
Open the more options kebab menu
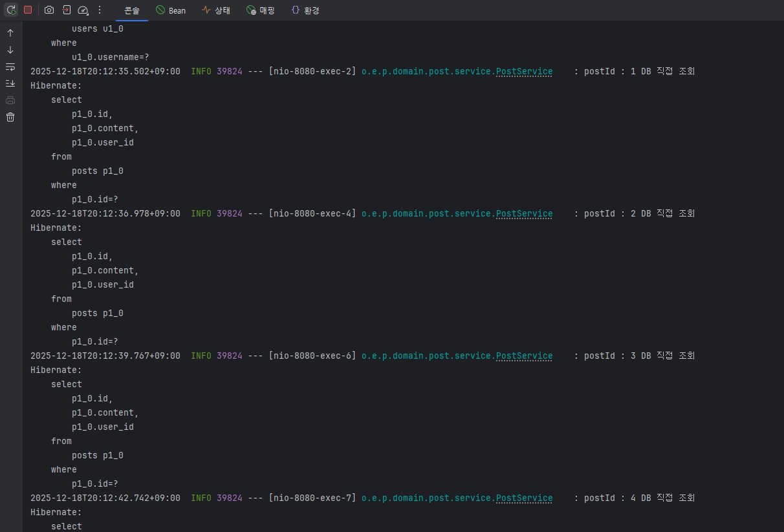[99, 10]
